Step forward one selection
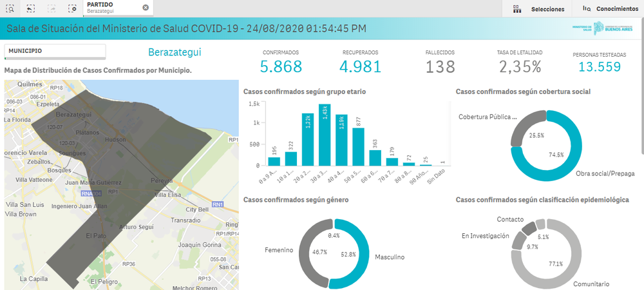 click(x=52, y=8)
